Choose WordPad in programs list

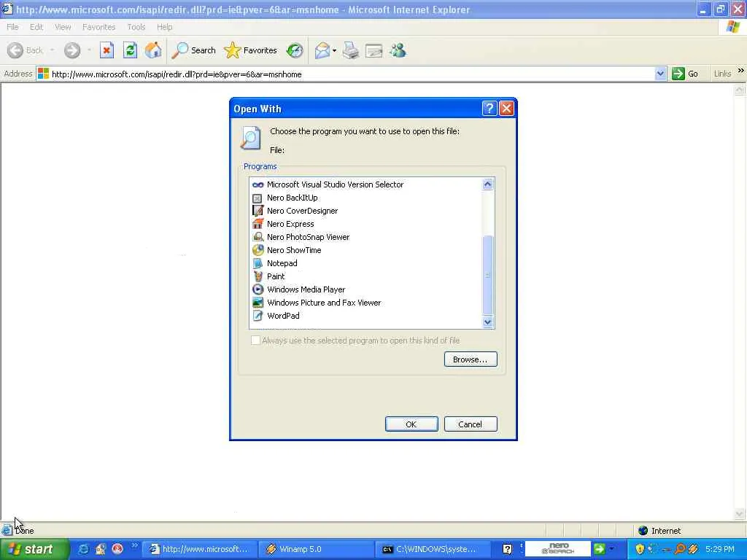coord(276,315)
